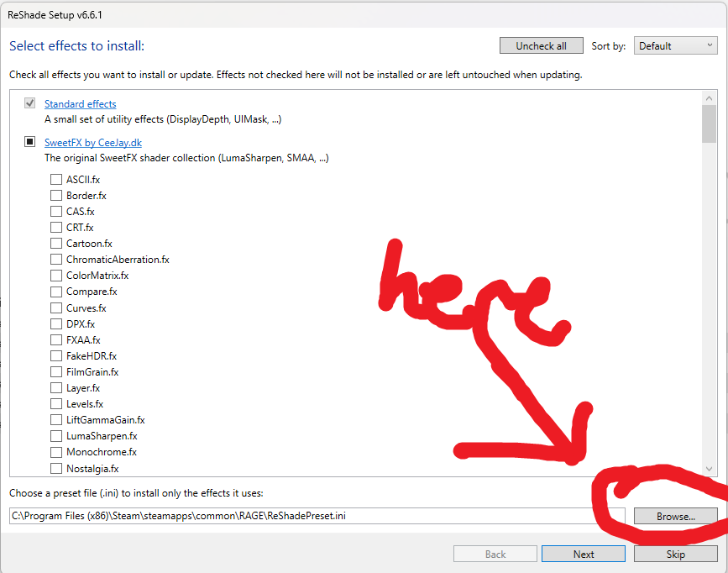This screenshot has width=728, height=573.
Task: Open the SweetFX by CeeJay.dk link
Action: [92, 143]
